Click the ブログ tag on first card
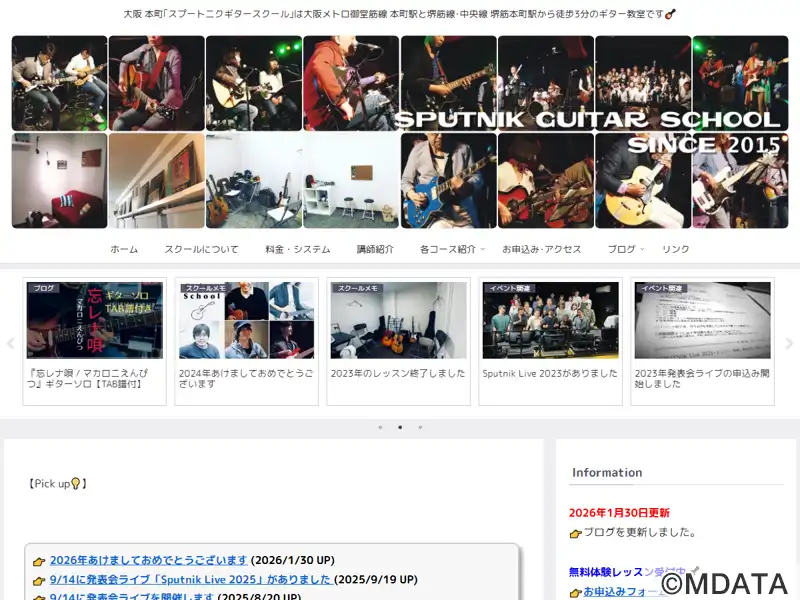The image size is (800, 600). coord(43,288)
